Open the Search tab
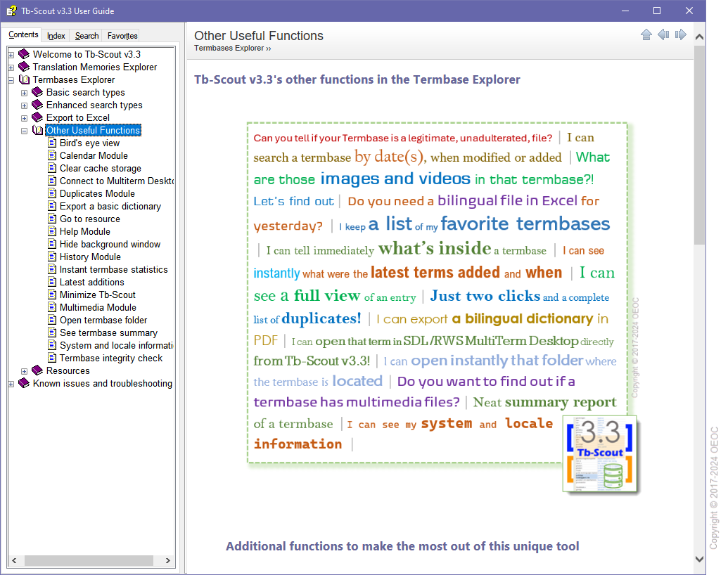The width and height of the screenshot is (728, 575). coord(87,36)
